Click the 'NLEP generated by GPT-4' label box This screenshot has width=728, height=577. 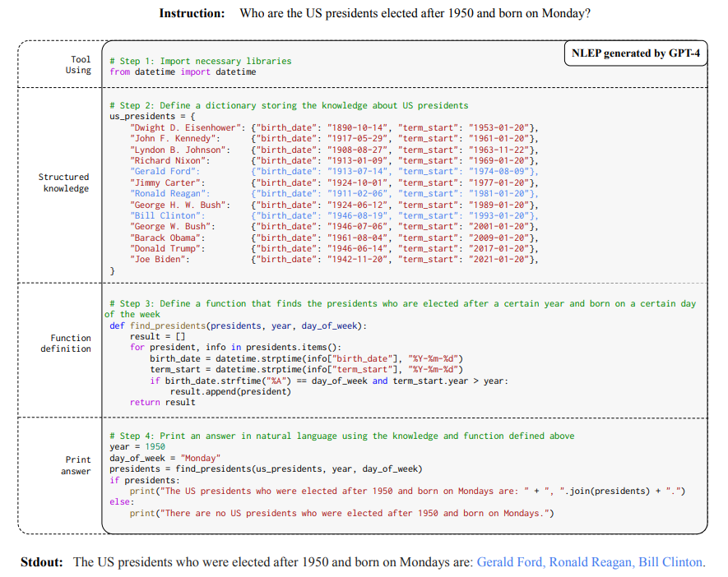click(x=636, y=54)
